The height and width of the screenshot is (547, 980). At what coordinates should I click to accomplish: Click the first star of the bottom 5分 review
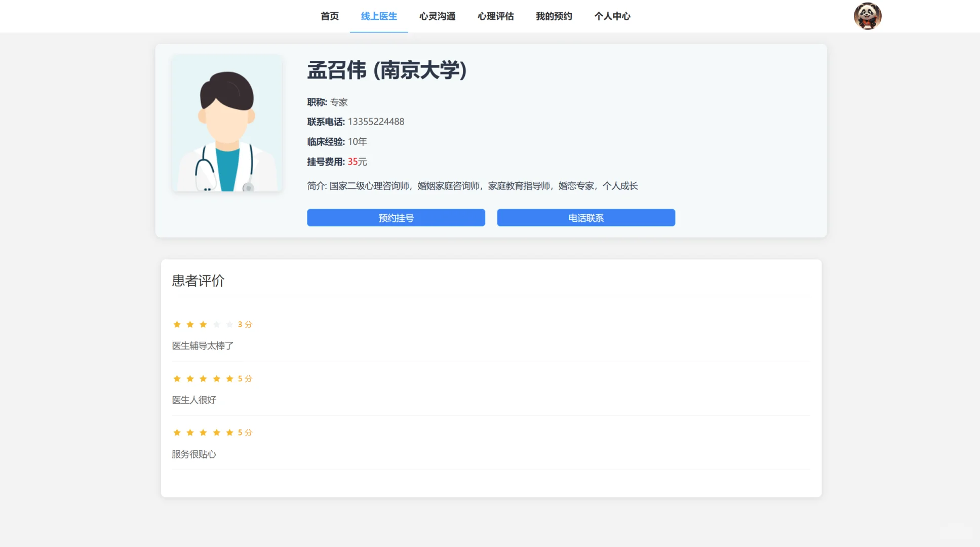tap(177, 432)
